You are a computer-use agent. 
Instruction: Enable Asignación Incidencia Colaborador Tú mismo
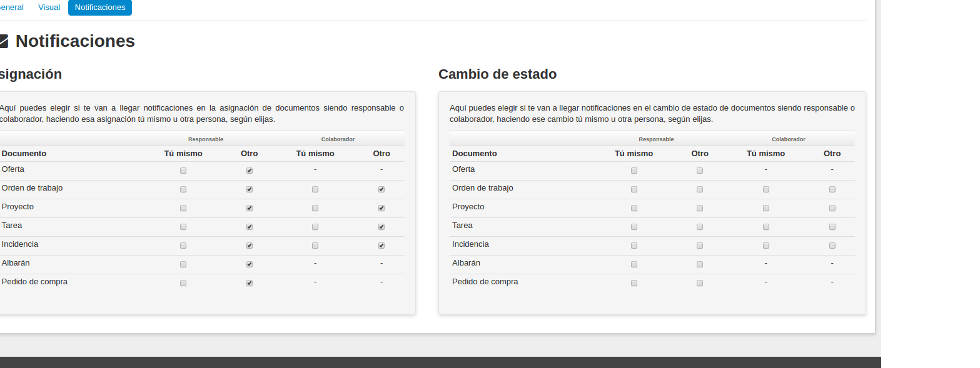coord(315,246)
